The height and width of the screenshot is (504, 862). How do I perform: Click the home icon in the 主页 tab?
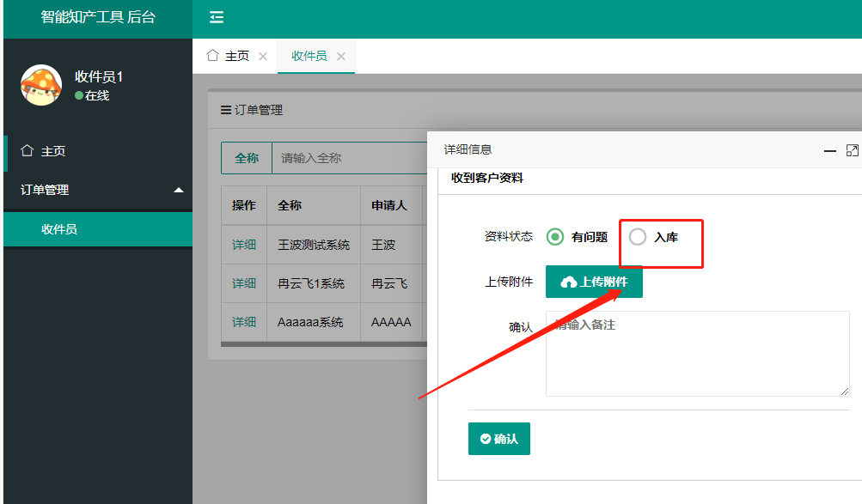(213, 56)
